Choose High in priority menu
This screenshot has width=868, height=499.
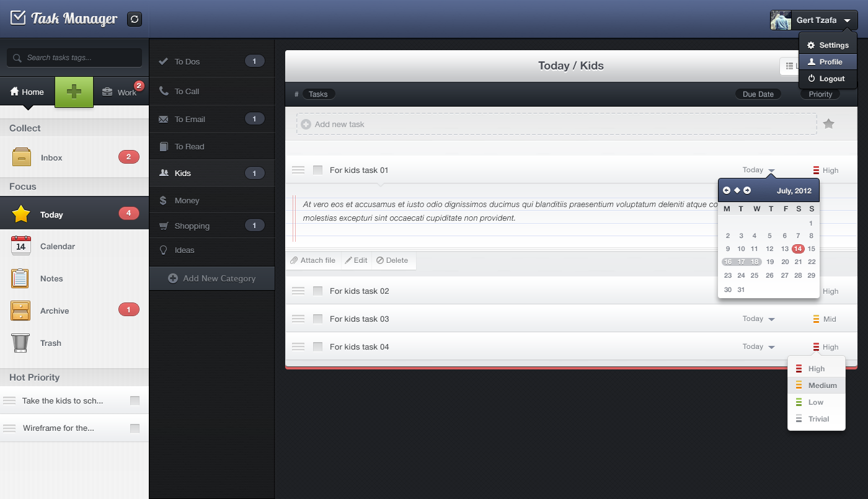(x=817, y=369)
